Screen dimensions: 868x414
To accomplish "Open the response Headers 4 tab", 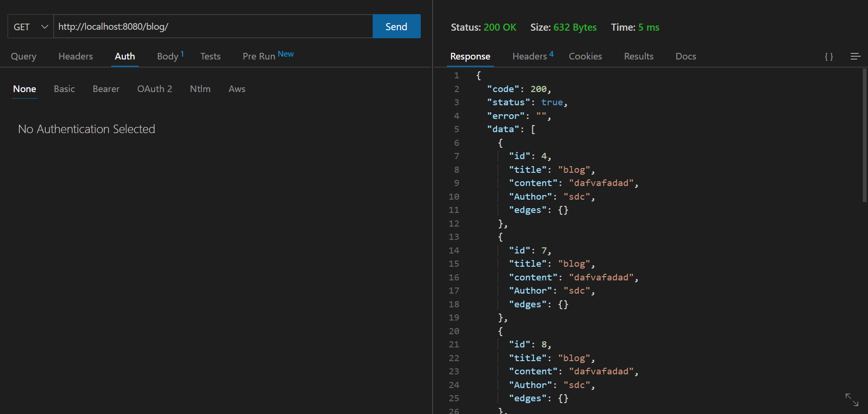I will [533, 56].
